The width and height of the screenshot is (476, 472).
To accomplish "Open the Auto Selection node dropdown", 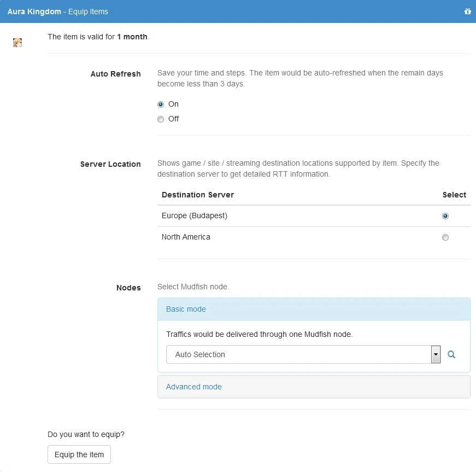I will click(x=299, y=354).
